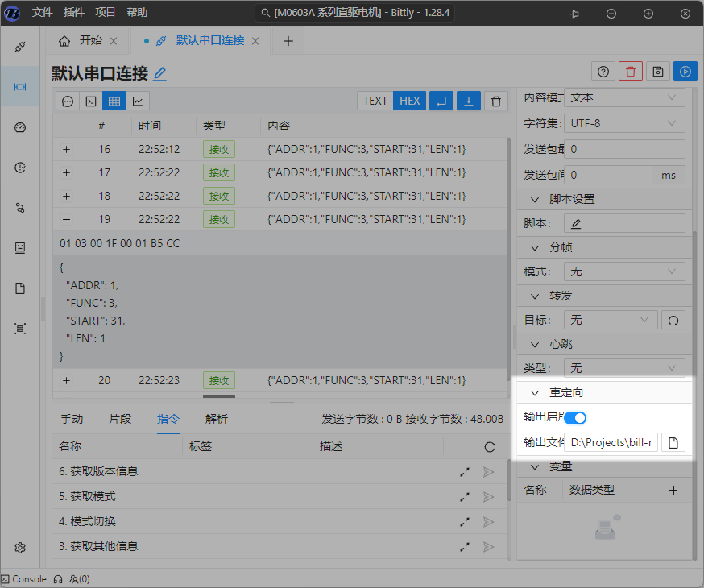Toggle TEXT display mode
Image resolution: width=704 pixels, height=588 pixels.
coord(375,101)
